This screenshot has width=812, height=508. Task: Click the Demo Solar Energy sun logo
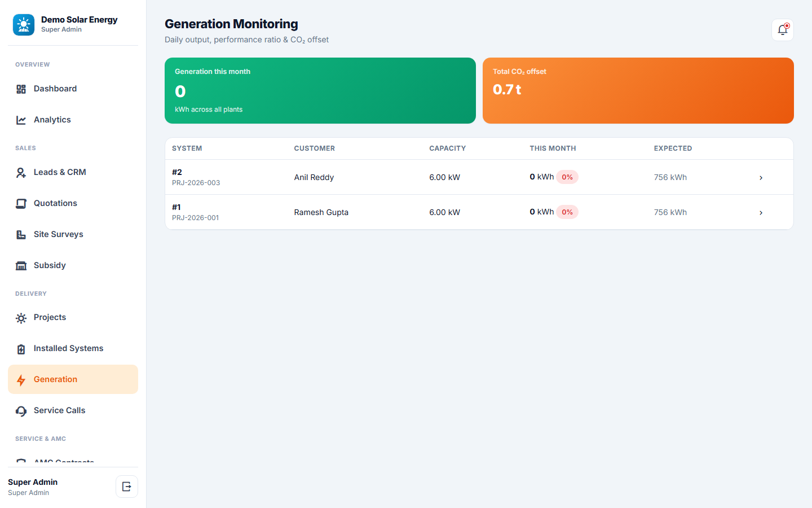pos(24,25)
